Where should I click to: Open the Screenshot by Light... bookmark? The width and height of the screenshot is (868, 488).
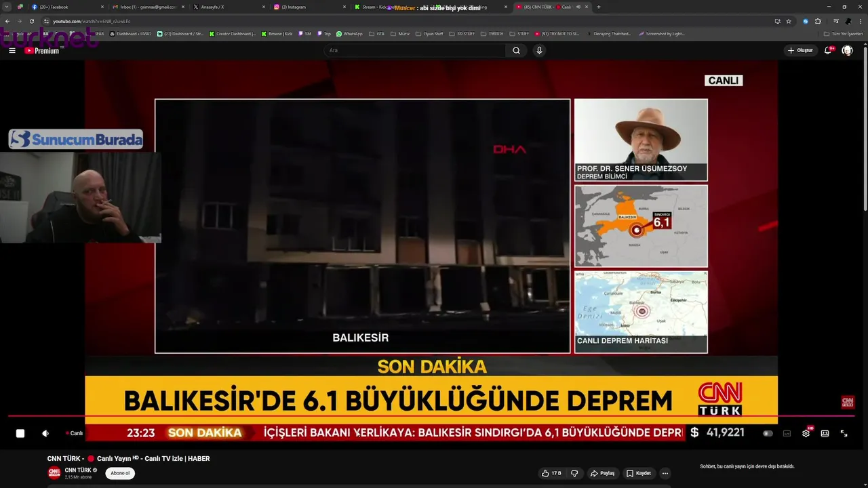coord(661,34)
